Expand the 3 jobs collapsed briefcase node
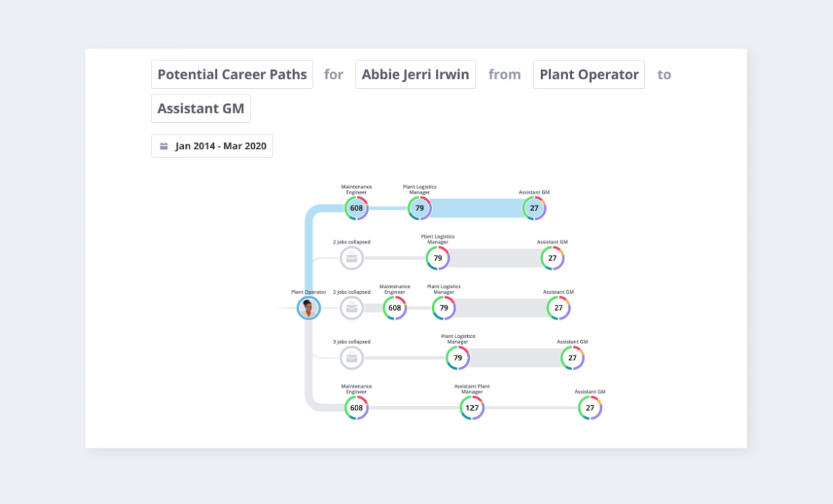 click(352, 358)
